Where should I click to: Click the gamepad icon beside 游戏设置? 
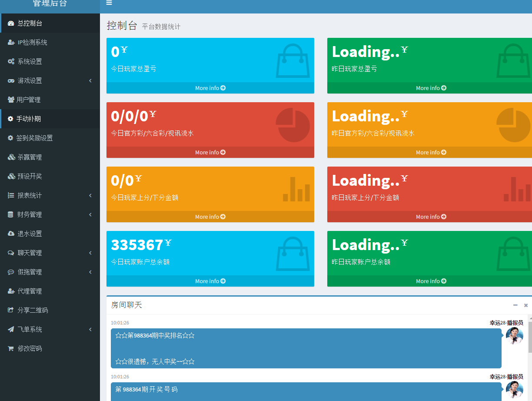pos(11,81)
